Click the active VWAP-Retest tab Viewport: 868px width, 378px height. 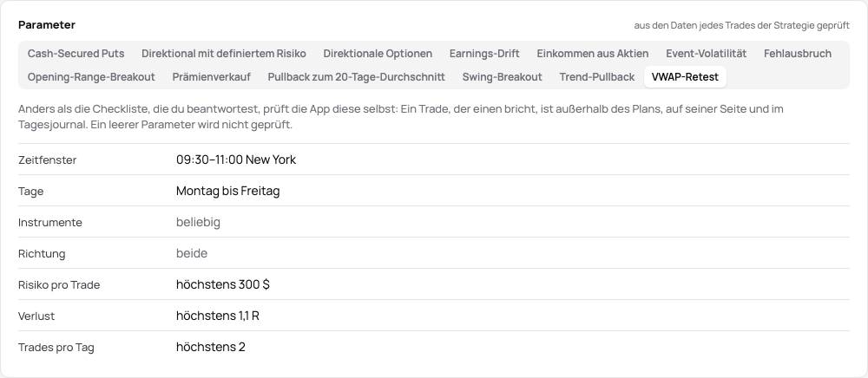click(685, 77)
